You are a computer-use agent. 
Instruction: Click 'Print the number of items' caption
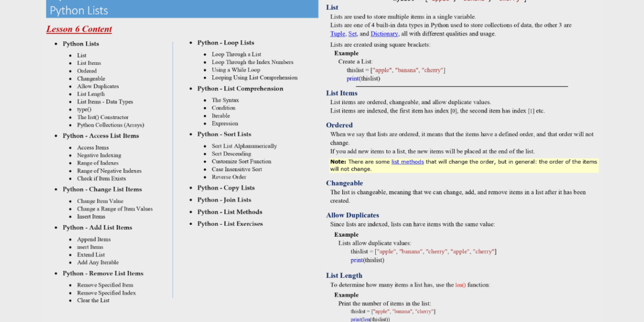click(x=385, y=303)
